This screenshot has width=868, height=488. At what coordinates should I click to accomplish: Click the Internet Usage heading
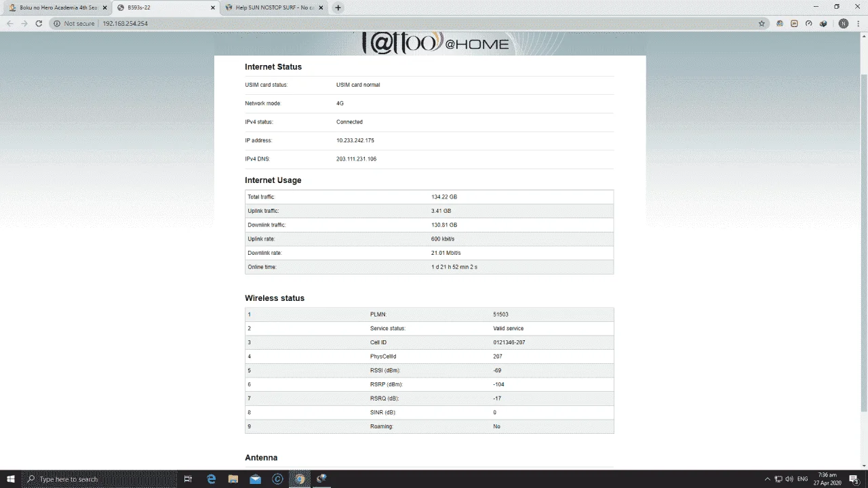point(273,180)
